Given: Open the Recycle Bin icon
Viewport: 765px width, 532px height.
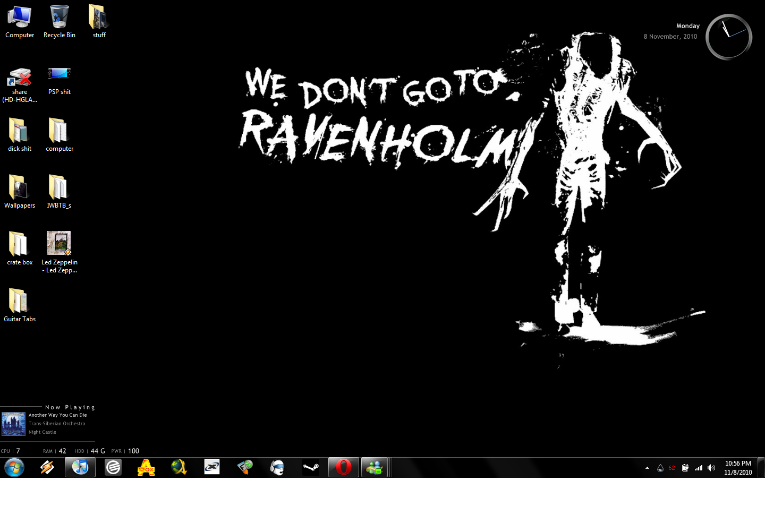Looking at the screenshot, I should [x=59, y=22].
